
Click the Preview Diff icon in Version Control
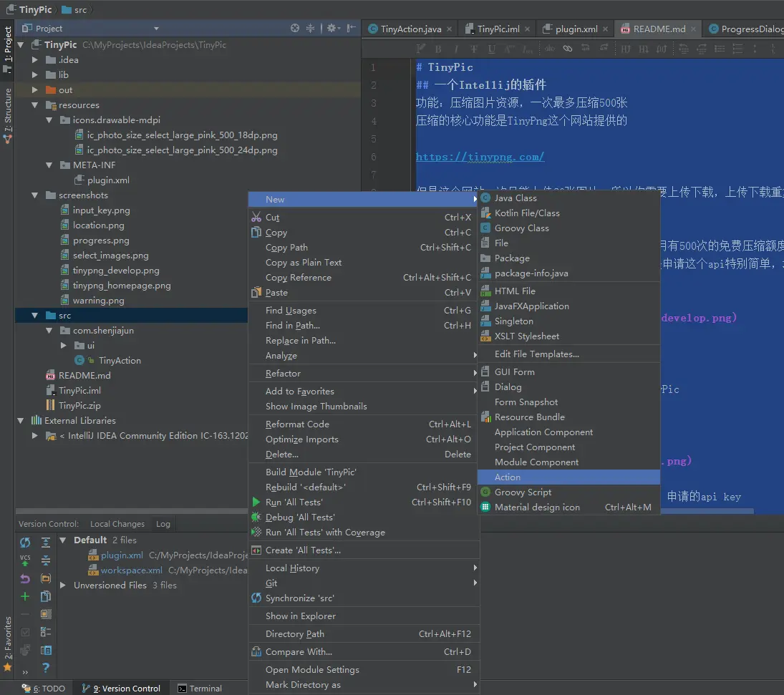[46, 651]
